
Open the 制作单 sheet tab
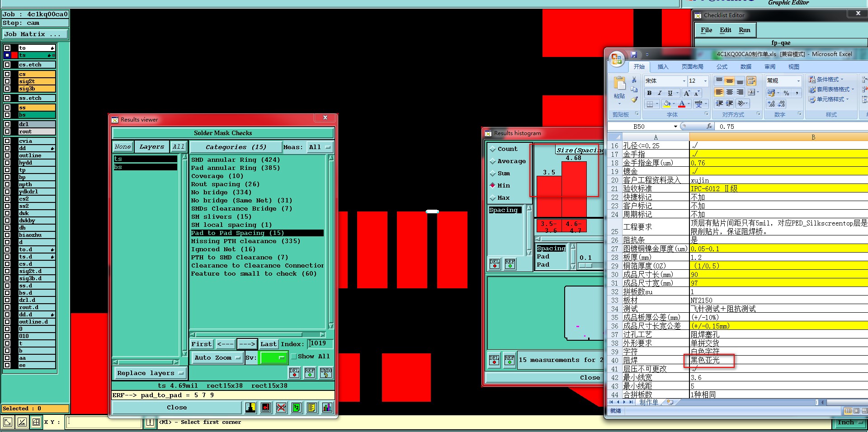tap(649, 402)
